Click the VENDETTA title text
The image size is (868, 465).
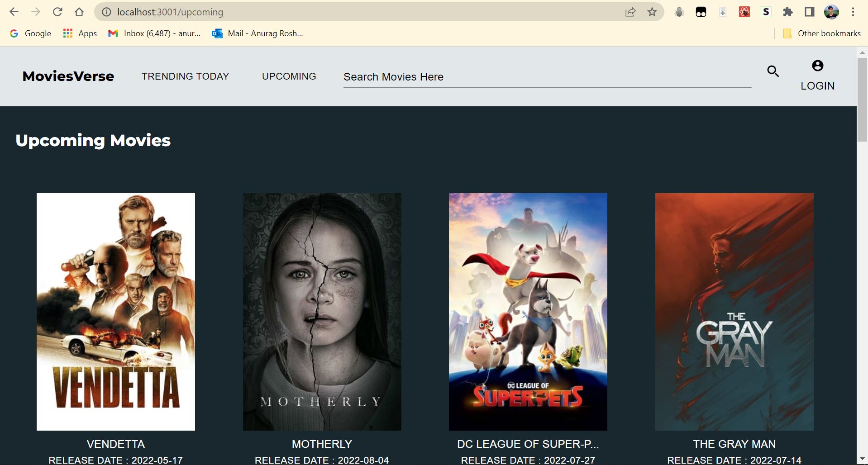pyautogui.click(x=116, y=444)
